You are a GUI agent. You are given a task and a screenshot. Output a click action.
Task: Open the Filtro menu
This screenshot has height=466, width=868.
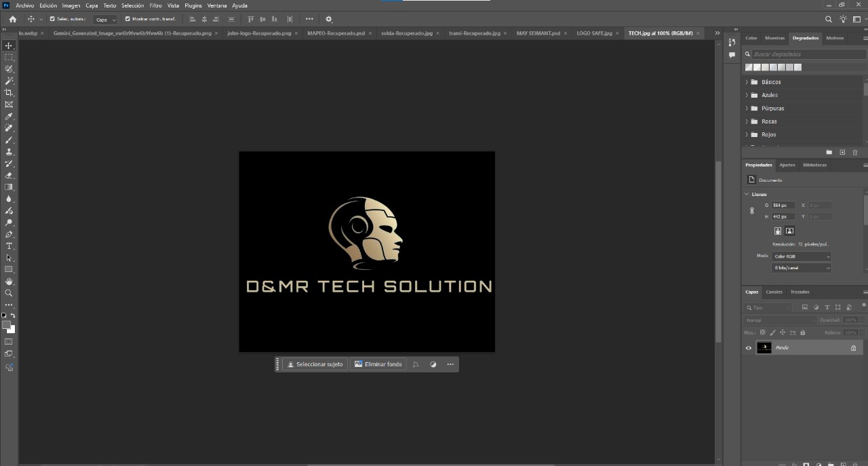155,5
